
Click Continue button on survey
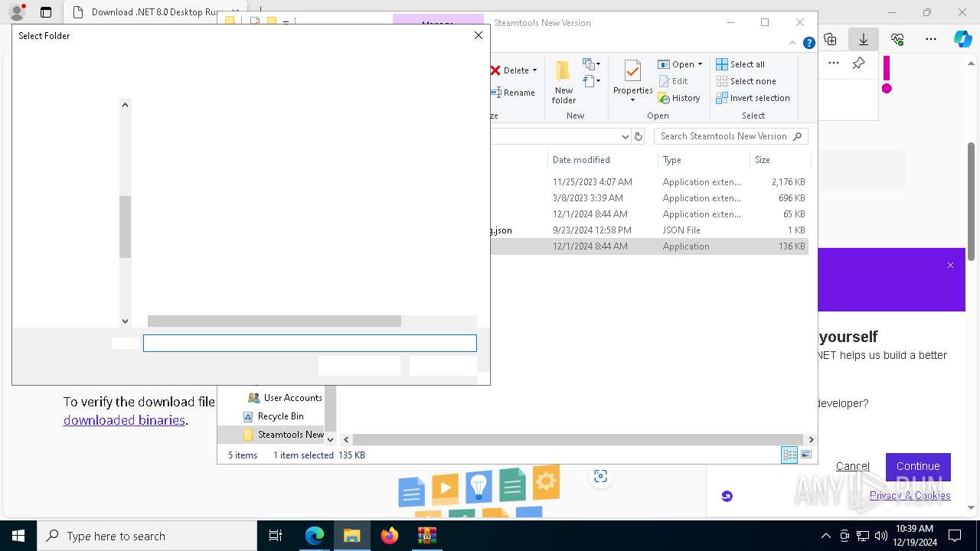tap(918, 466)
